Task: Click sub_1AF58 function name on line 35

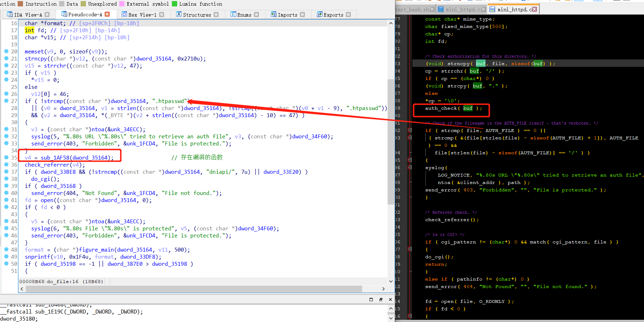Action: 56,158
